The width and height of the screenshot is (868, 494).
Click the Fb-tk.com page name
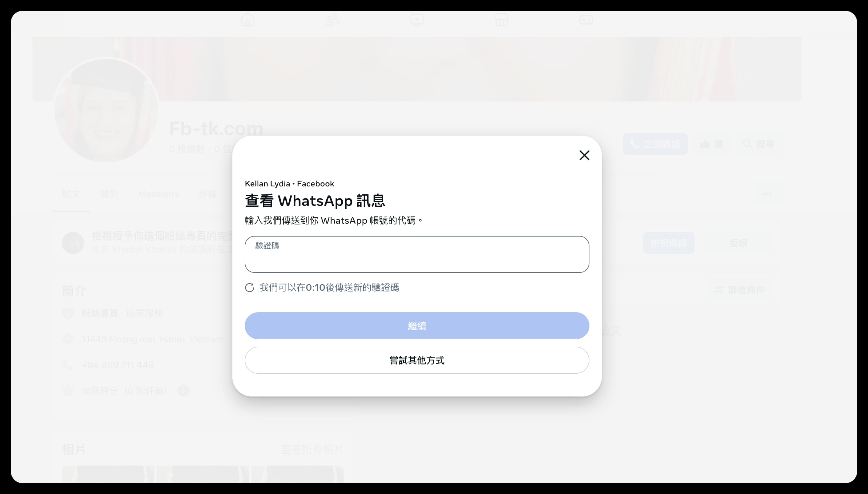[x=216, y=129]
